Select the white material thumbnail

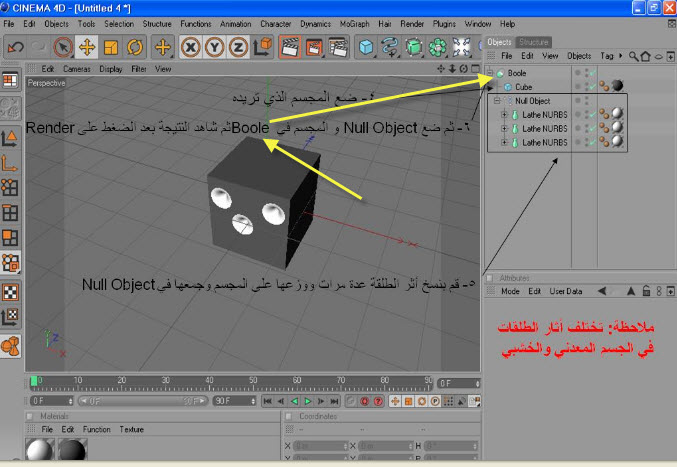coord(40,449)
